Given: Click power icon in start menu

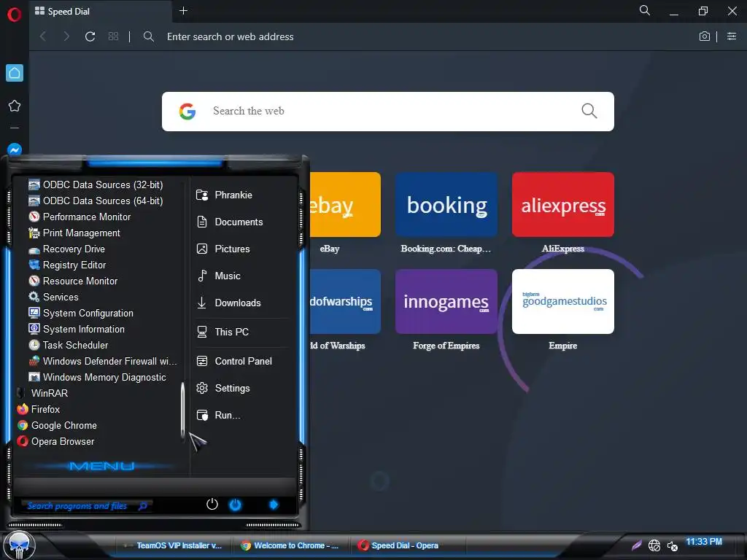Looking at the screenshot, I should pos(212,505).
